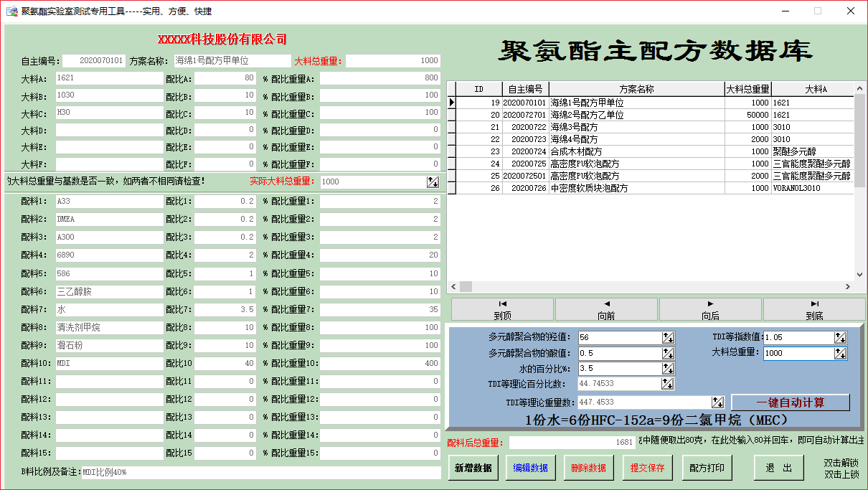Click the 配比重量10 field showing 400

tap(380, 364)
